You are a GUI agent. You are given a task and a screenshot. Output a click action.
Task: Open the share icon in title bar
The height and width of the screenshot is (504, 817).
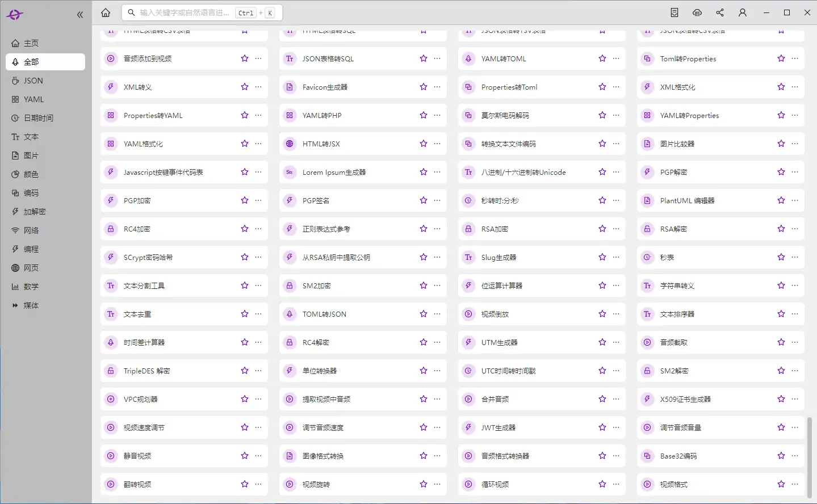(x=720, y=12)
